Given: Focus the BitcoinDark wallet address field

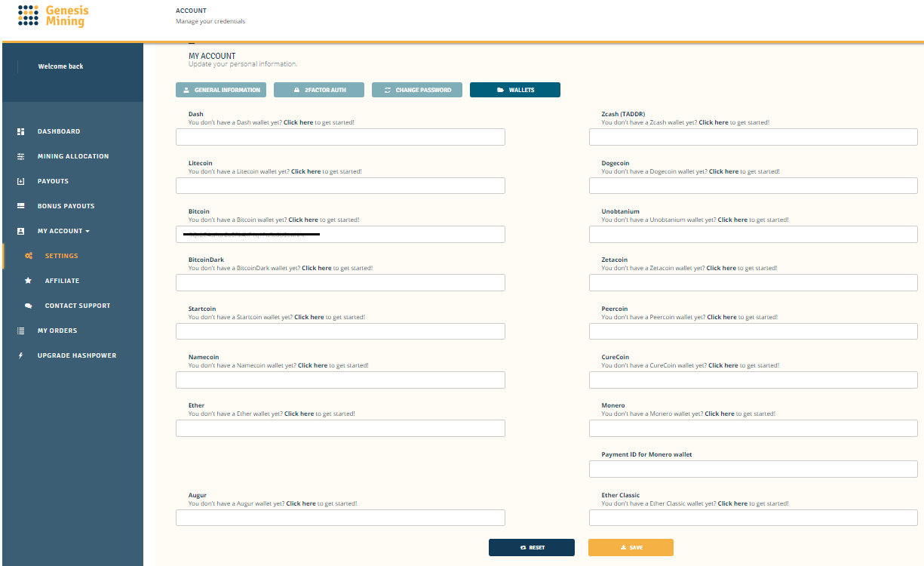Looking at the screenshot, I should point(340,282).
